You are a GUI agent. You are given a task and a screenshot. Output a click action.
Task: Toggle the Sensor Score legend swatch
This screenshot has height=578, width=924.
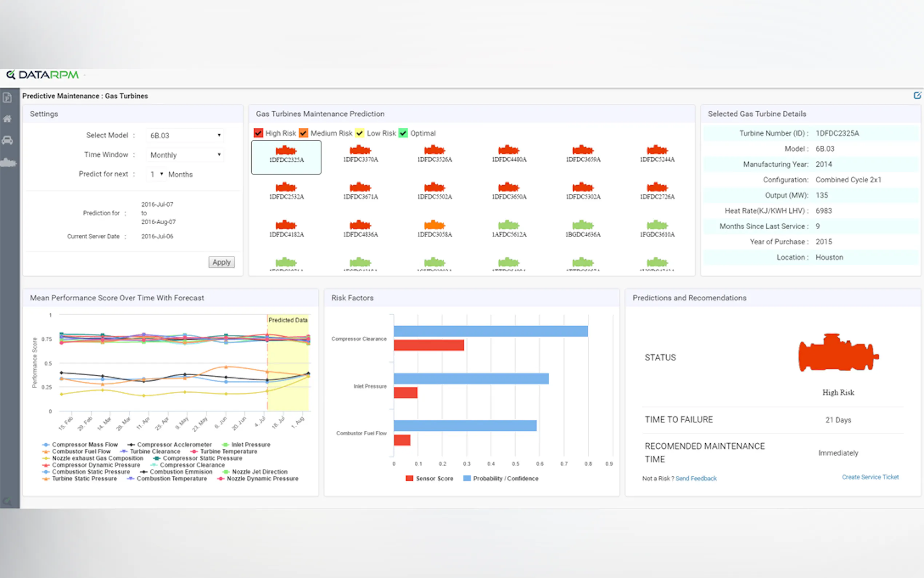tap(410, 478)
